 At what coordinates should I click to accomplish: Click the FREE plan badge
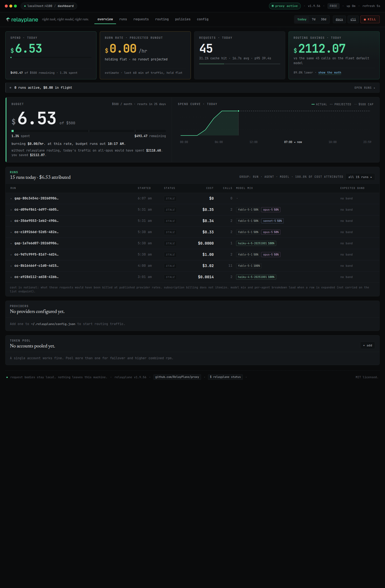(333, 6)
